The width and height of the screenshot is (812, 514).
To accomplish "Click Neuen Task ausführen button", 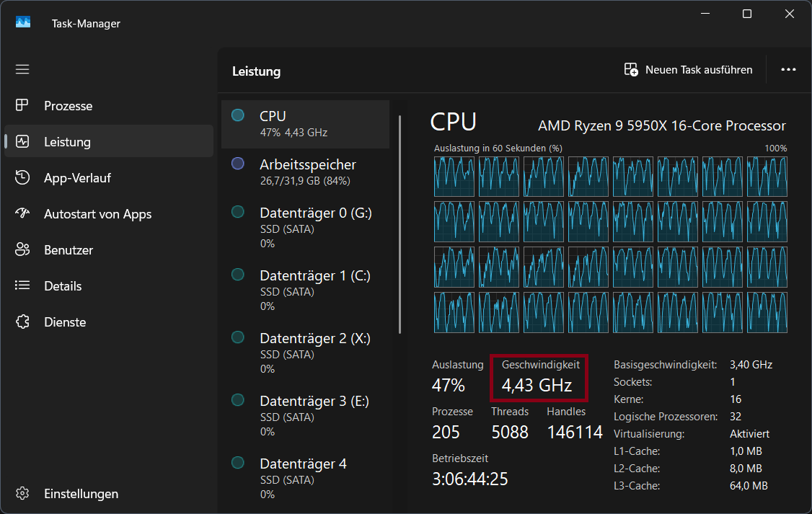I will pos(688,70).
